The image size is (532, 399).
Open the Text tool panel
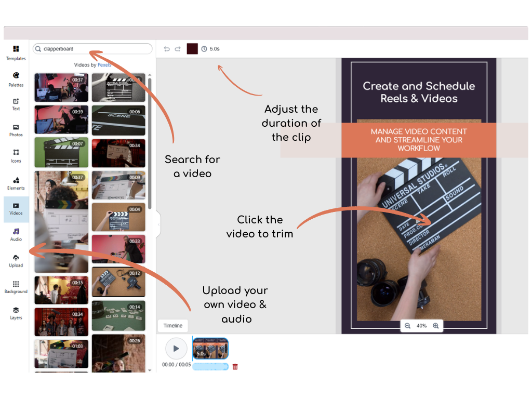(x=16, y=104)
